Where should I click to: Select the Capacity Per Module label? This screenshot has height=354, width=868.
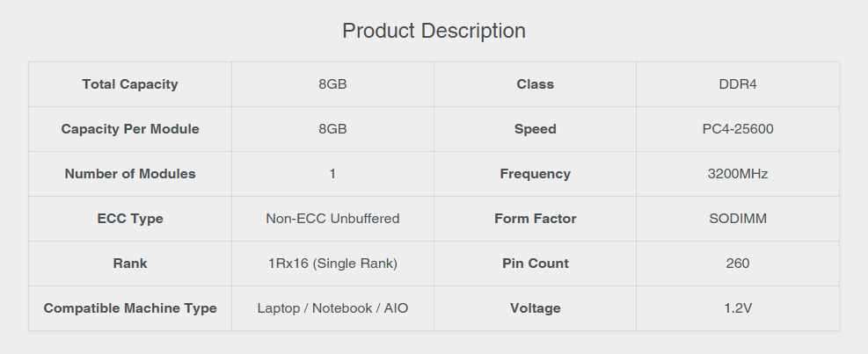[130, 129]
